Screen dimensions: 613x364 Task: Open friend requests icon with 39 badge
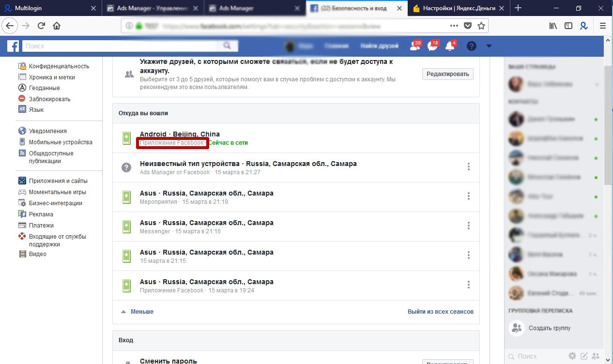point(415,46)
